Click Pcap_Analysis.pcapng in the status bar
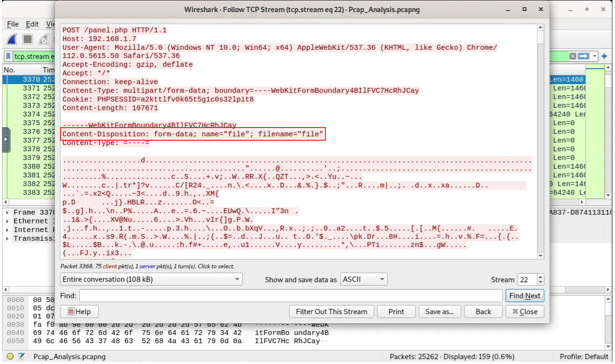Screen dimensions: 615x364 point(70,357)
